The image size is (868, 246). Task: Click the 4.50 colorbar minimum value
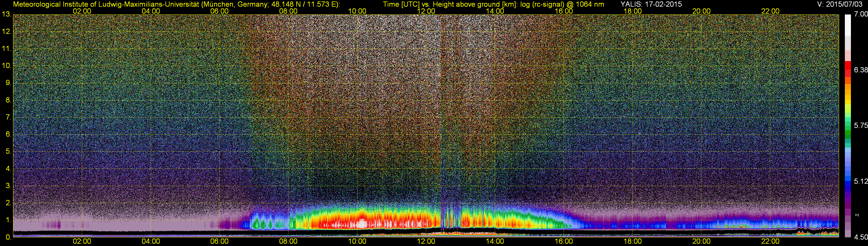tap(860, 237)
